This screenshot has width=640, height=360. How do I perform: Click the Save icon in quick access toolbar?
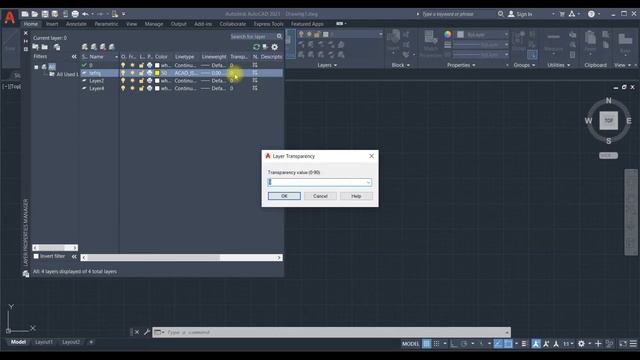click(x=45, y=14)
